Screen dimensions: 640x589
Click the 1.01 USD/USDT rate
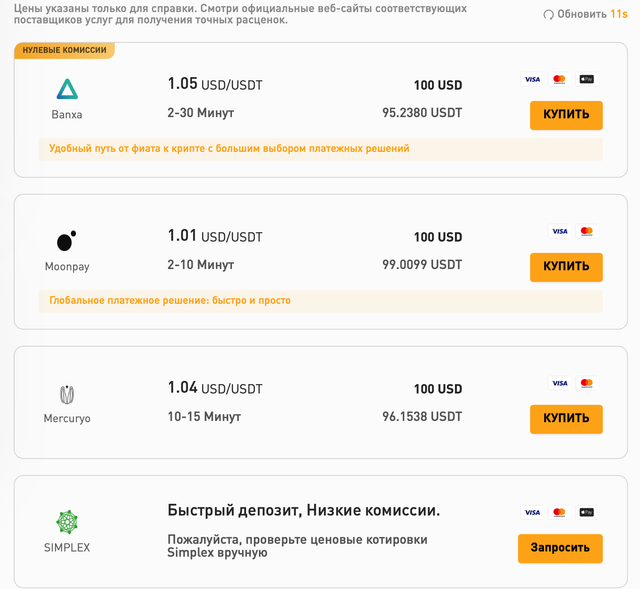click(x=215, y=236)
